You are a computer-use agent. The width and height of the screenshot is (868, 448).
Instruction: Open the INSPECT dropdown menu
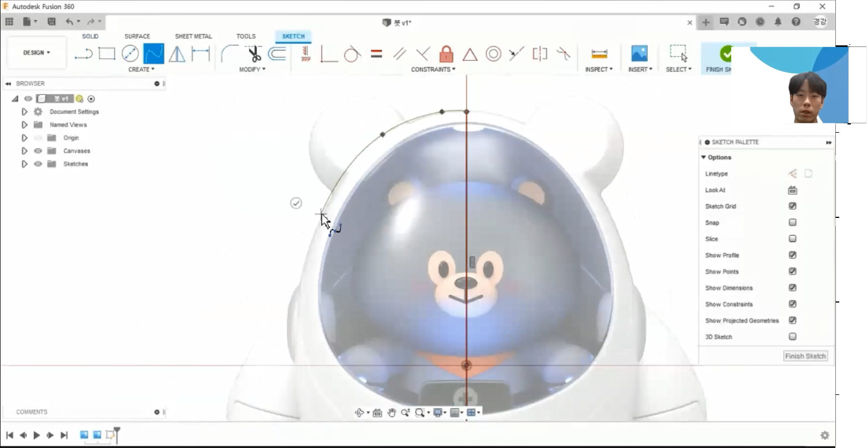(x=599, y=70)
